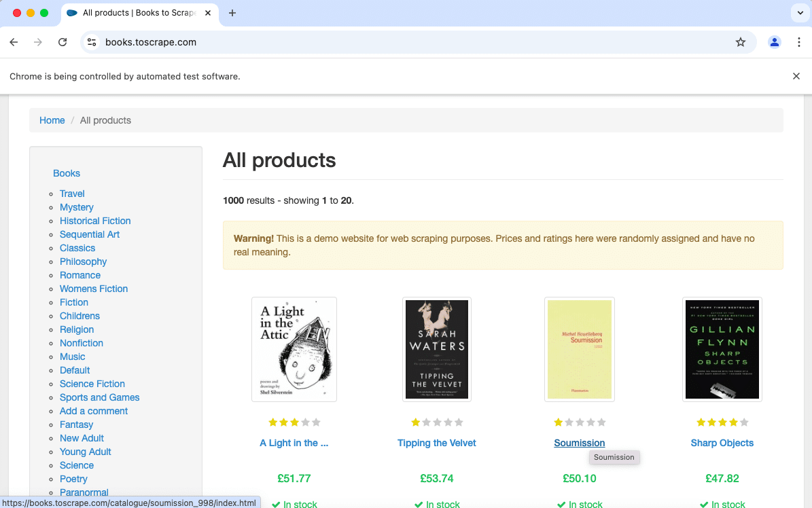Click A Light in the Attic cover
The image size is (812, 508).
(x=294, y=349)
